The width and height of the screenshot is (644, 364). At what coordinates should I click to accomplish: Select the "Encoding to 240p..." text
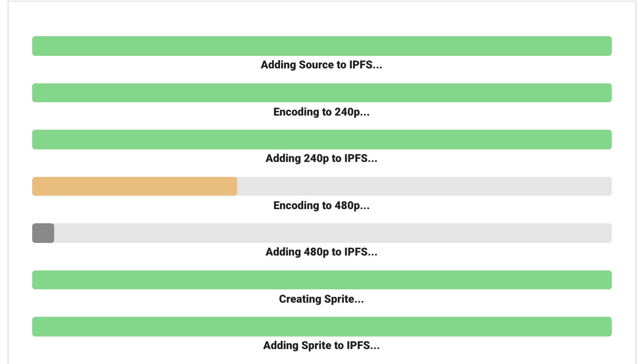(x=321, y=112)
